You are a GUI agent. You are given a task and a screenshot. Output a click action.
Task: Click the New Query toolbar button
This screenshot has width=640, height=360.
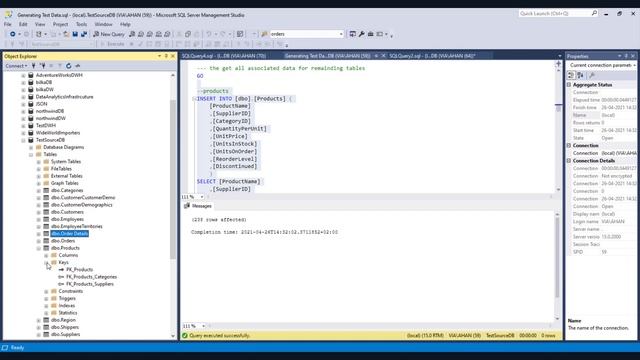[109, 34]
